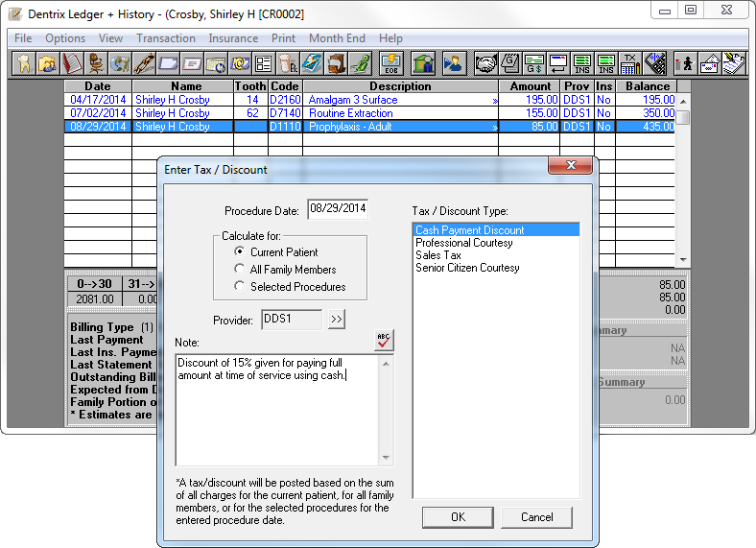Click the chain links icon
The image size is (756, 548).
click(144, 63)
